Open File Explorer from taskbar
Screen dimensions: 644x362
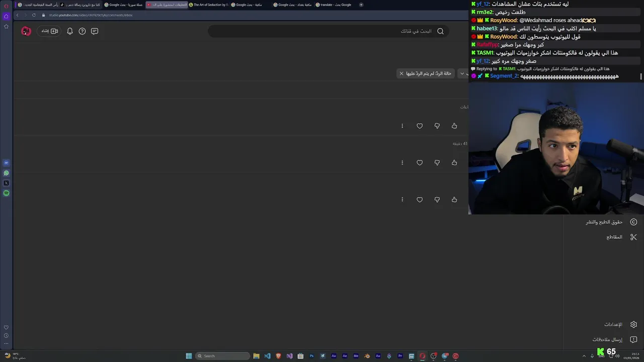[256, 356]
